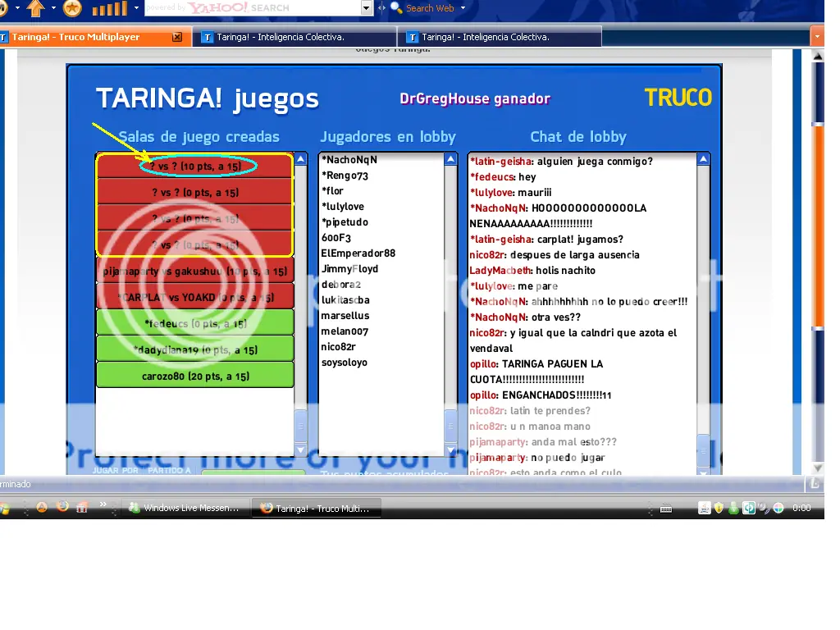Select player 600F3 in lobby list
Image resolution: width=840 pixels, height=630 pixels.
click(x=336, y=237)
